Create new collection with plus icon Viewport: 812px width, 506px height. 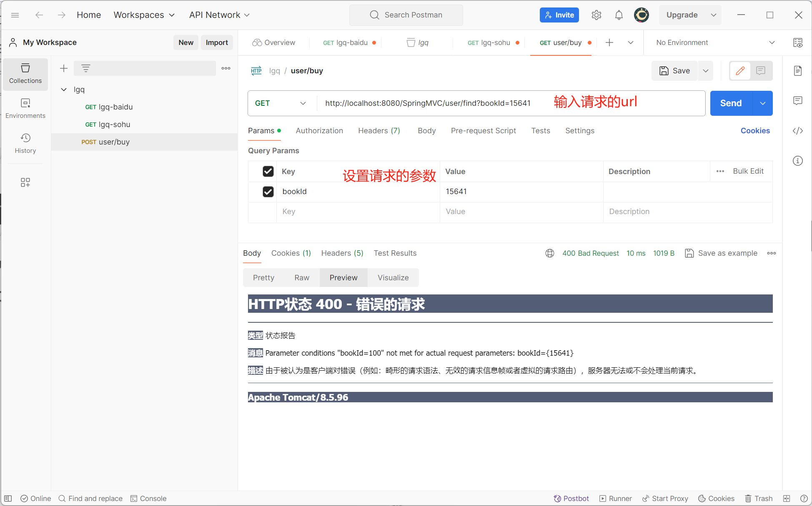coord(64,68)
